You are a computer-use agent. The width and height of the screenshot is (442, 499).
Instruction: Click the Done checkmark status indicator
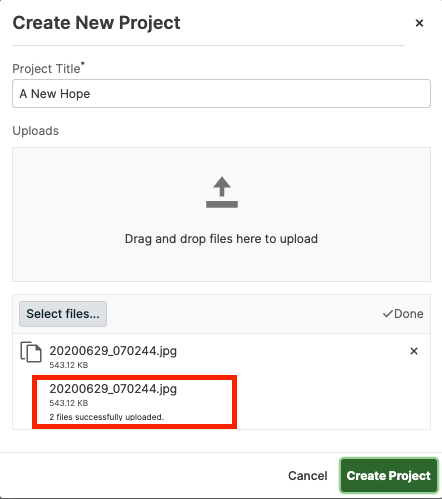tap(403, 314)
